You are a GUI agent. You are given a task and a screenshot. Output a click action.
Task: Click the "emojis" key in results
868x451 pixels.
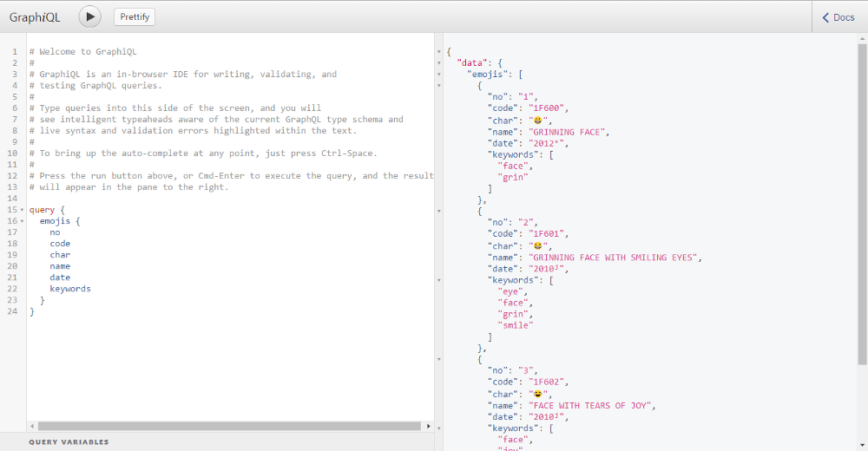488,74
